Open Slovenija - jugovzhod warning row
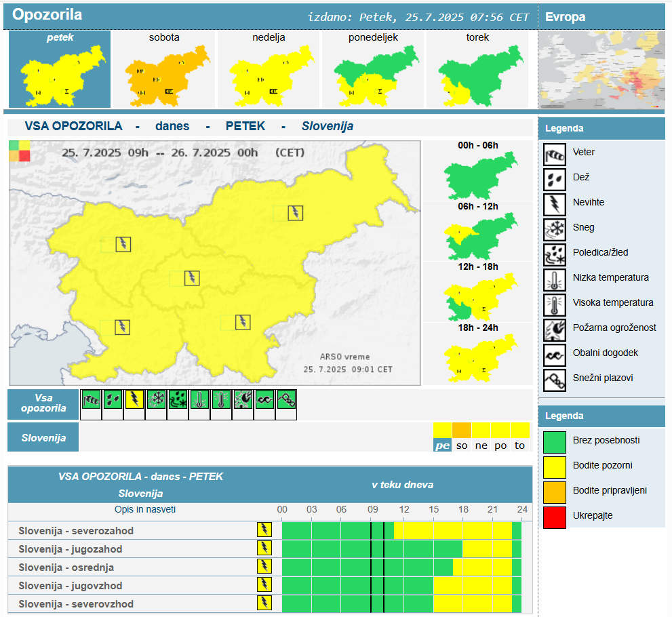Image resolution: width=672 pixels, height=617 pixels. pos(270,585)
